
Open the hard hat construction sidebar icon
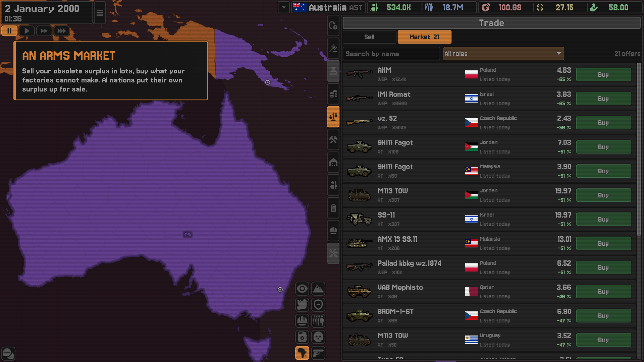pos(333,231)
